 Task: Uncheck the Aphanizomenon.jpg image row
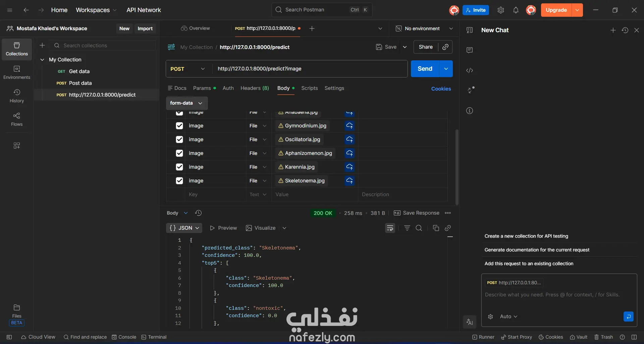(x=179, y=153)
